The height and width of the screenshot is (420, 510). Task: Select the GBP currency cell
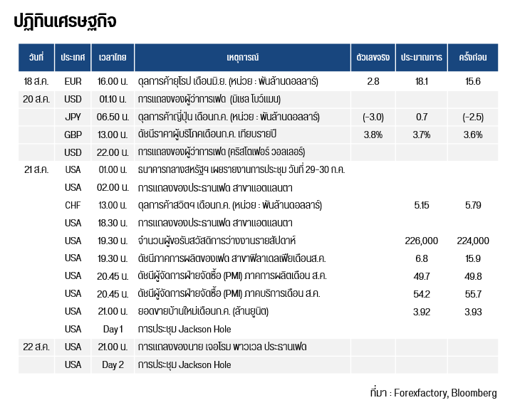click(x=73, y=135)
